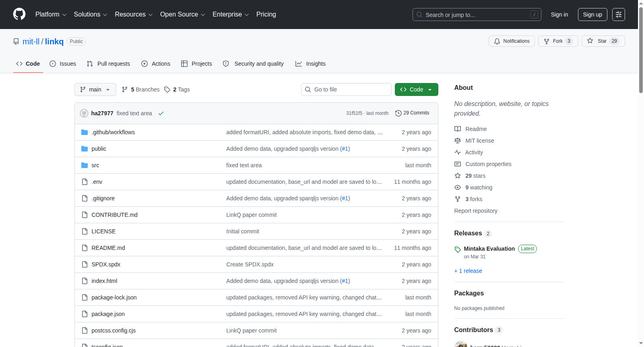The width and height of the screenshot is (644, 347).
Task: Expand the Enterprise menu
Action: (x=231, y=15)
